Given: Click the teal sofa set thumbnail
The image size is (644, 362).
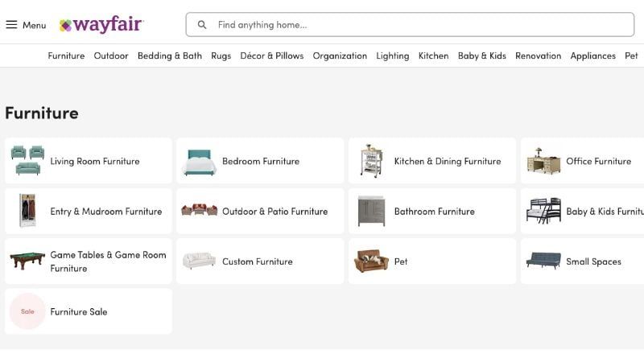Looking at the screenshot, I should point(27,160).
